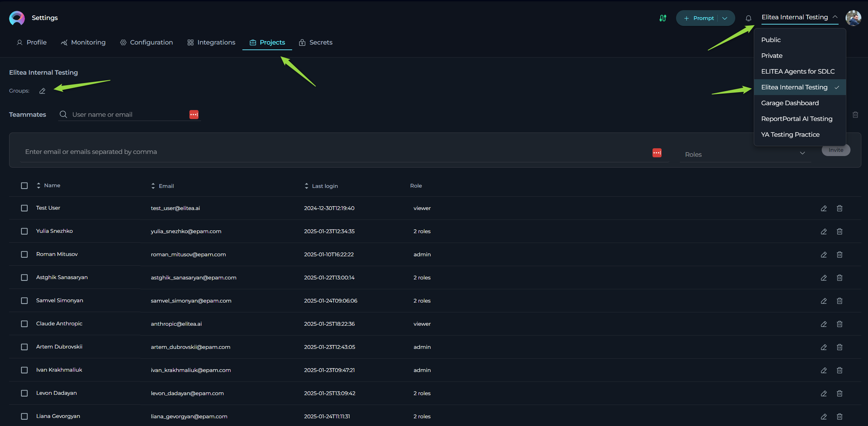Screen dimensions: 868x426
Task: Select Elitea Internal Testing in the project list
Action: click(800, 87)
